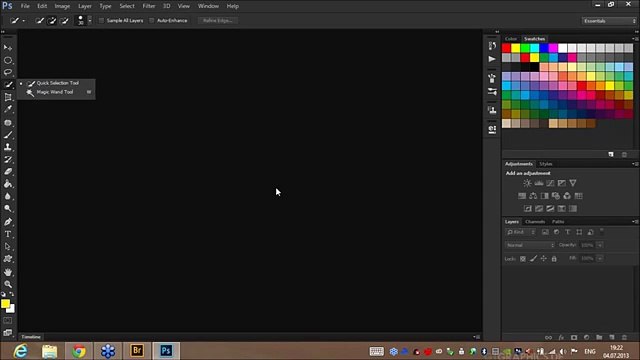The width and height of the screenshot is (640, 360).
Task: Select the Move tool
Action: click(x=8, y=48)
